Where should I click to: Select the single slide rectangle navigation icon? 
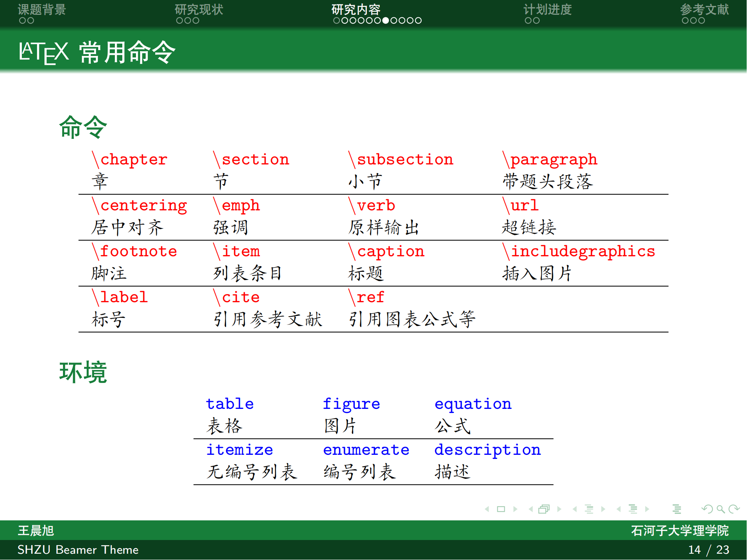click(x=501, y=509)
